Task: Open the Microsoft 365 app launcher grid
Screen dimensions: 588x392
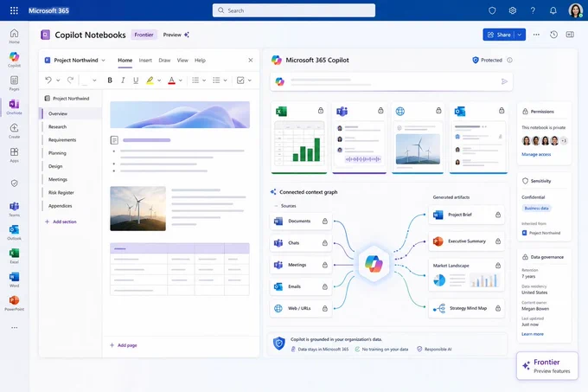Action: tap(14, 10)
